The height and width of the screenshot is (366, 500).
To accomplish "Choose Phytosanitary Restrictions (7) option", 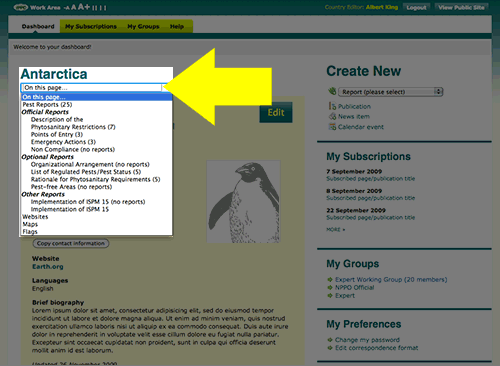I will click(73, 127).
